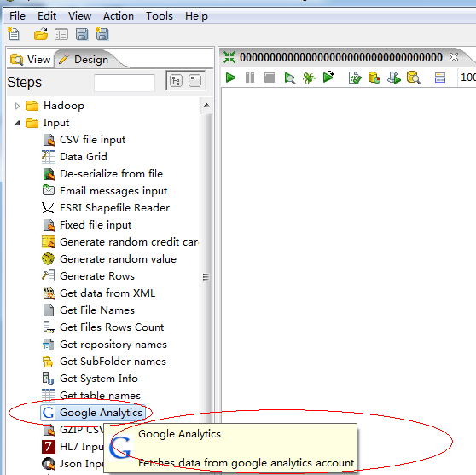This screenshot has width=476, height=475.
Task: Collapse the Input folder in Steps tree
Action: [x=17, y=123]
